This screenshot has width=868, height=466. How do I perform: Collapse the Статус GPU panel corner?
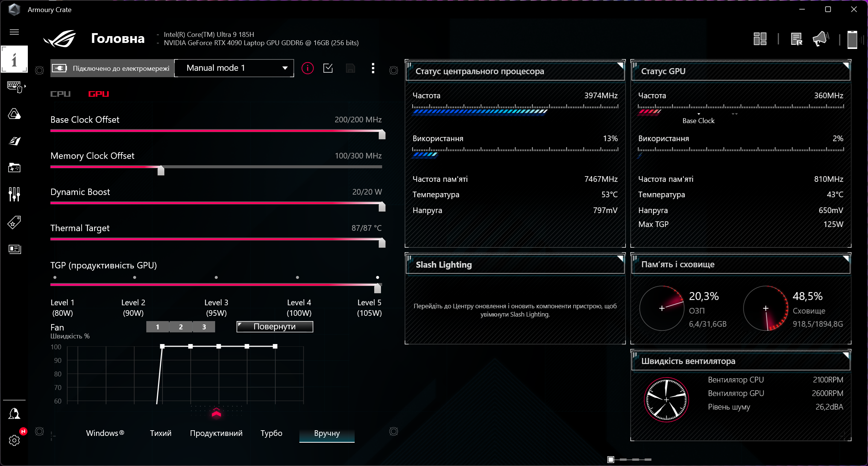click(x=846, y=65)
